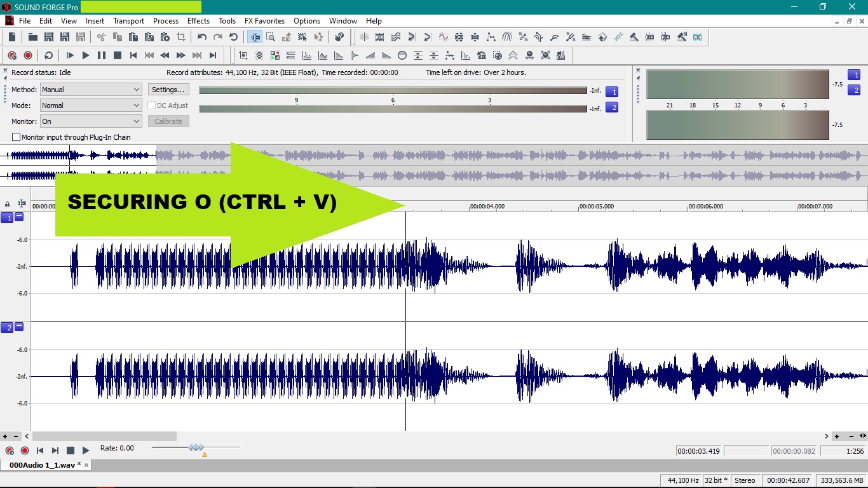
Task: Toggle channel 1 button on input meter
Action: (611, 91)
